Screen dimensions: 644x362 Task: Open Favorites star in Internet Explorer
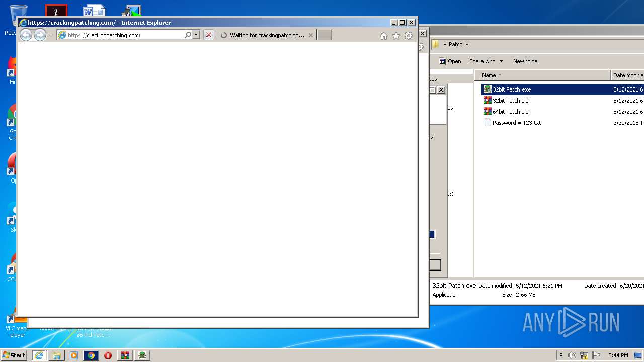(396, 36)
